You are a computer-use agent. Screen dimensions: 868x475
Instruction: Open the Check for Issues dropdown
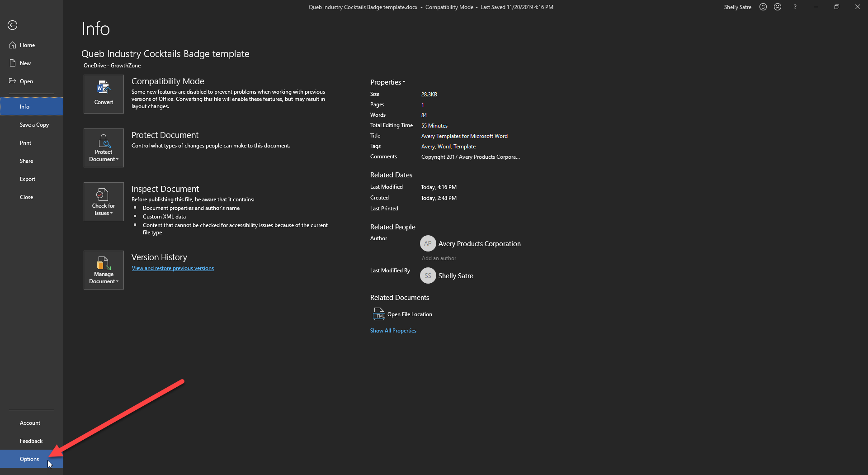104,202
